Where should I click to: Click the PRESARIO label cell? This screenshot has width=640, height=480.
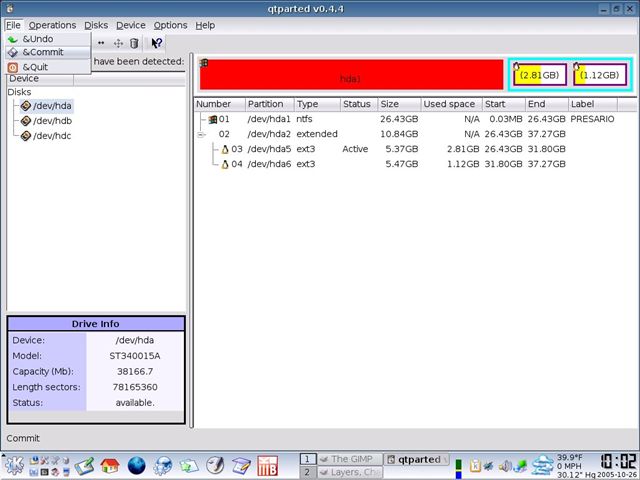click(x=592, y=119)
